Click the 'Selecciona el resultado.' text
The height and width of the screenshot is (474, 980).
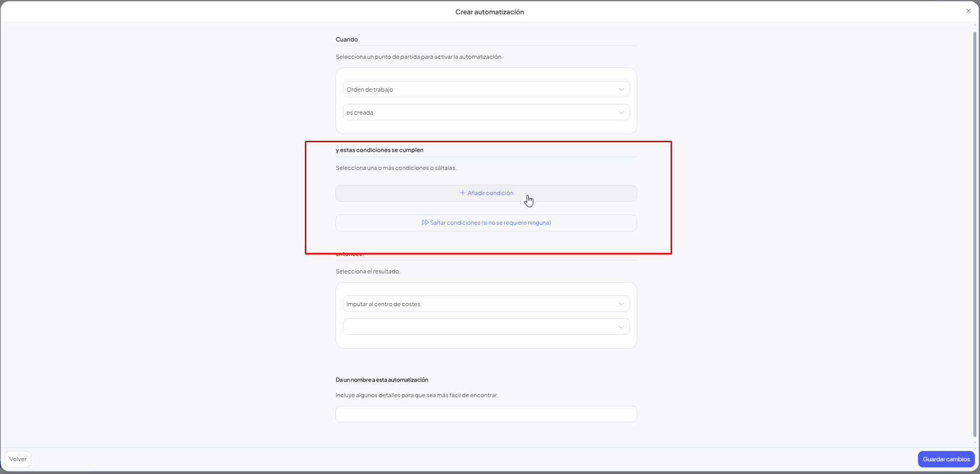pos(368,271)
